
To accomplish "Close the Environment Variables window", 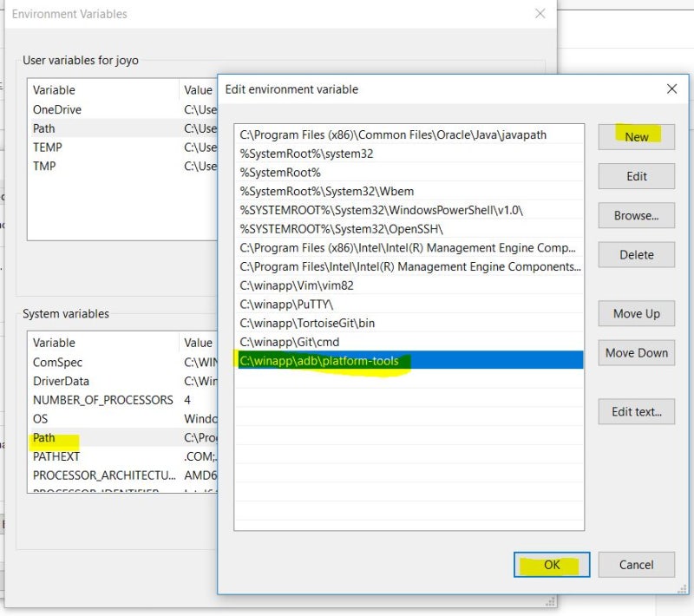I will point(540,14).
